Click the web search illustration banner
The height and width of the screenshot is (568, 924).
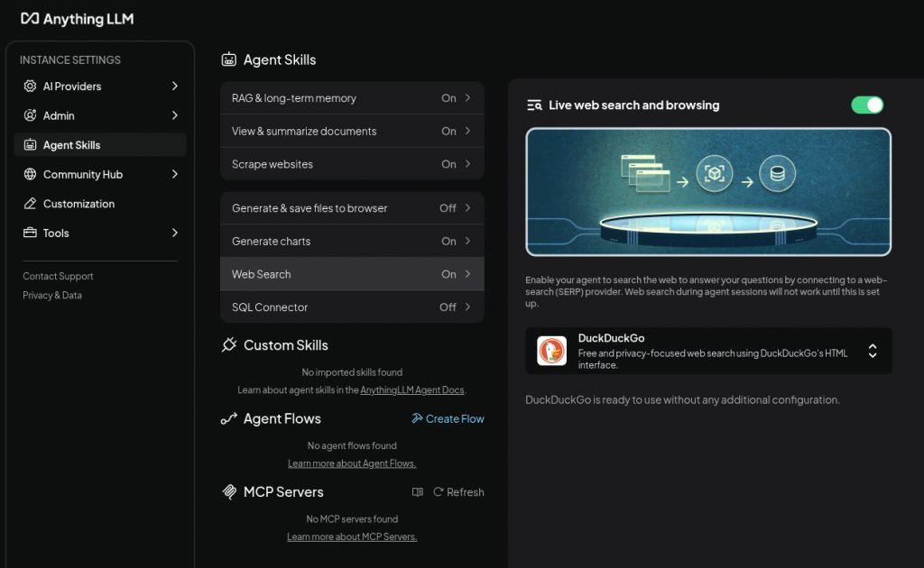coord(708,191)
